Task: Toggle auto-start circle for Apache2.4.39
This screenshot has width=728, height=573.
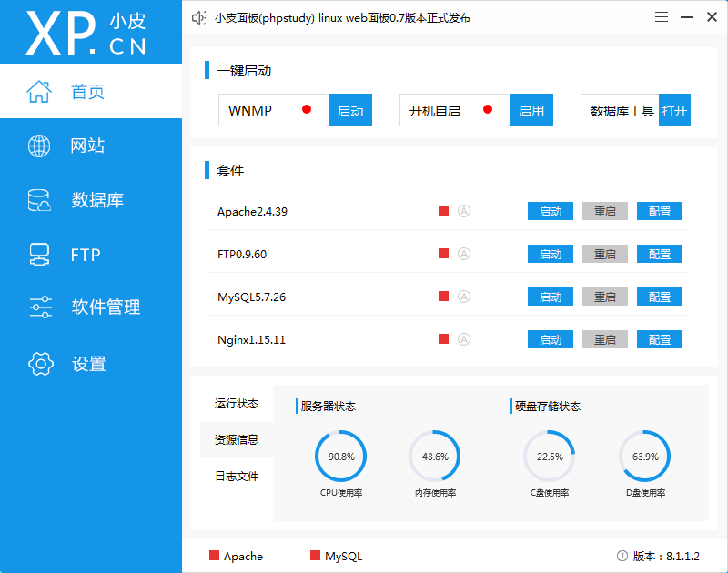Action: pyautogui.click(x=465, y=210)
